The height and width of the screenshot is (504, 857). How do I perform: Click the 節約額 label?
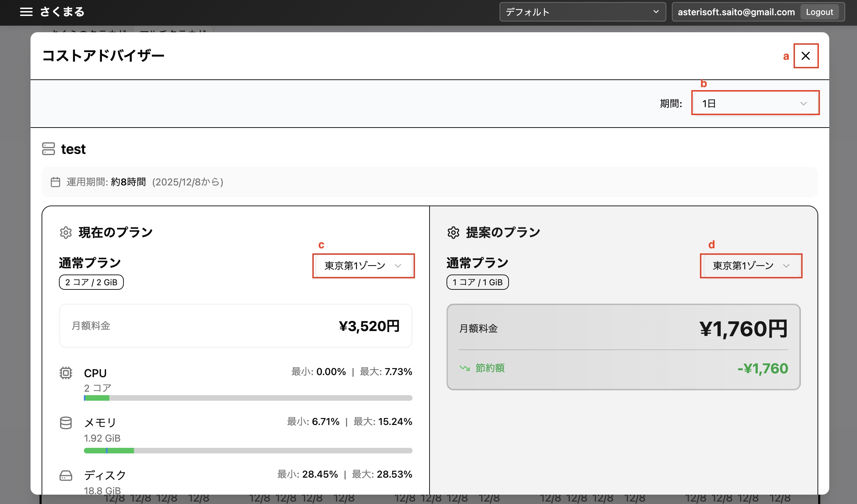click(490, 368)
